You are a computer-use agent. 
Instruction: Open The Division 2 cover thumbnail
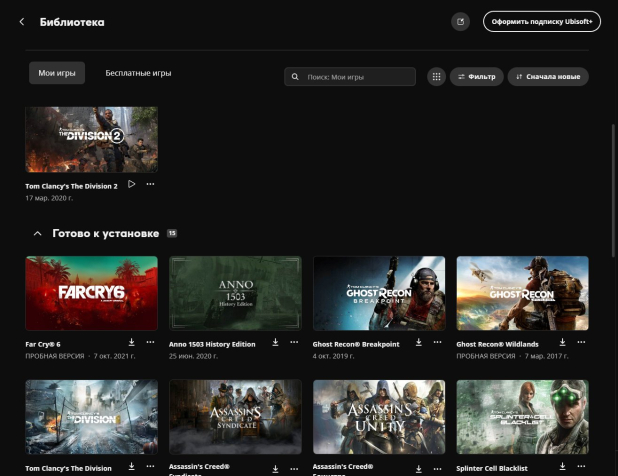(91, 139)
